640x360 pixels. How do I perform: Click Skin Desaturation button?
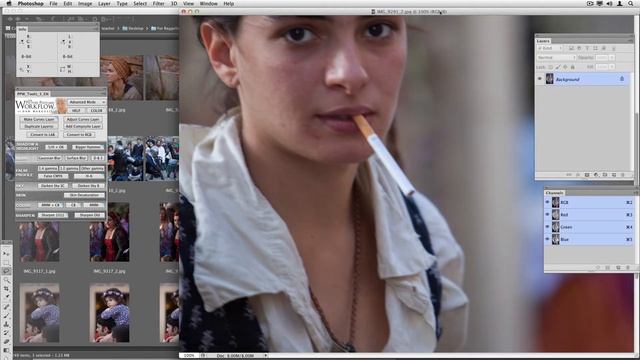point(84,195)
